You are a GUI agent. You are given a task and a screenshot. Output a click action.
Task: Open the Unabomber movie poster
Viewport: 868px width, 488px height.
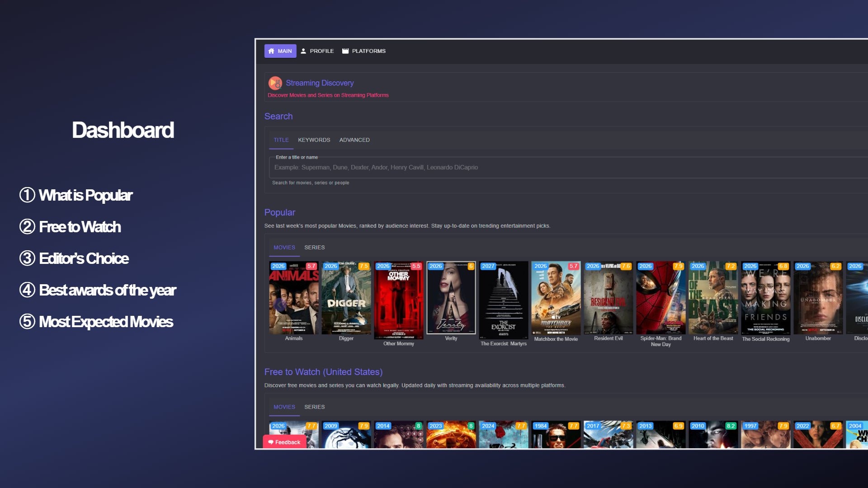[x=818, y=298]
